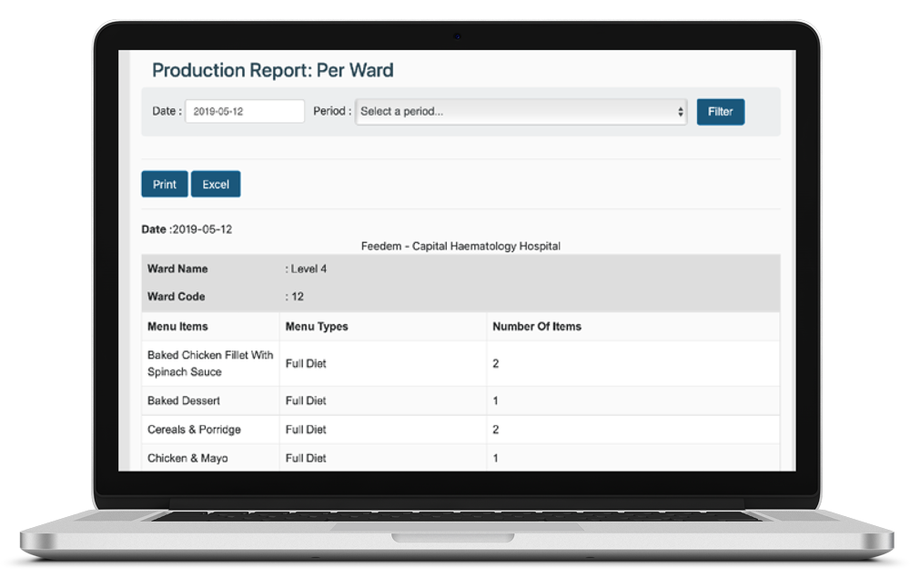Open the 'Select a period...' dropdown
Viewport: 910px width, 588px height.
coord(521,111)
